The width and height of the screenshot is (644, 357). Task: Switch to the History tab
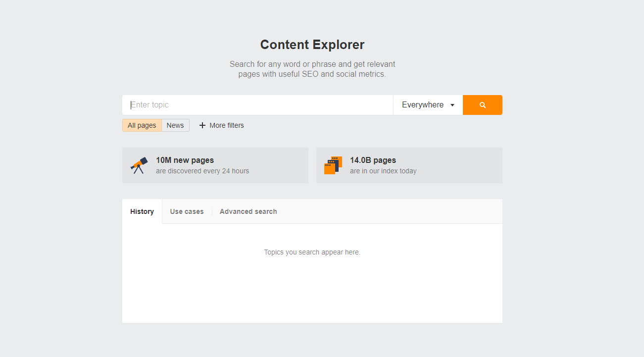coord(142,211)
